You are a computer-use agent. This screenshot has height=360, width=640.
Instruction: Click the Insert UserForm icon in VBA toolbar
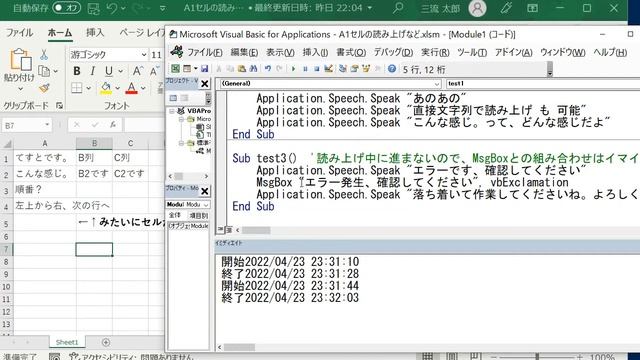187,69
